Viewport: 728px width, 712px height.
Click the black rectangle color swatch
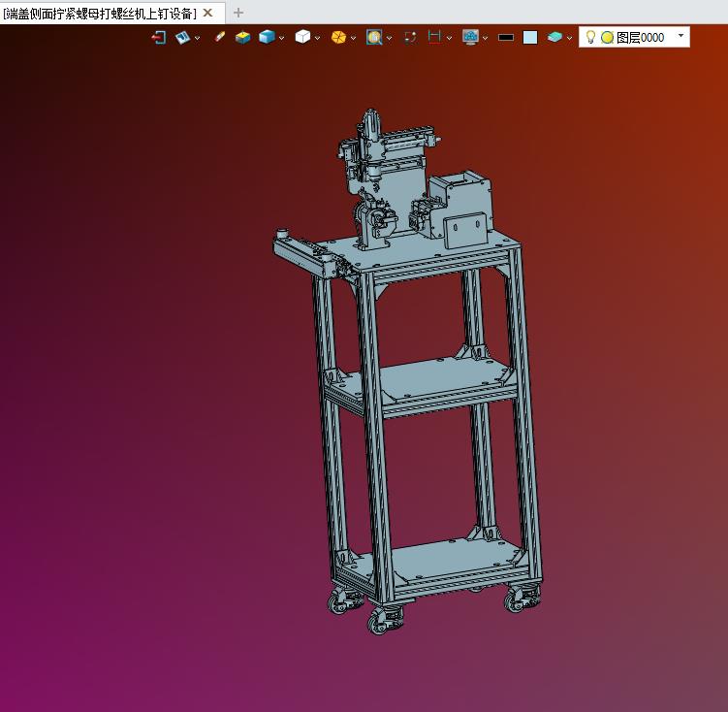pos(505,38)
